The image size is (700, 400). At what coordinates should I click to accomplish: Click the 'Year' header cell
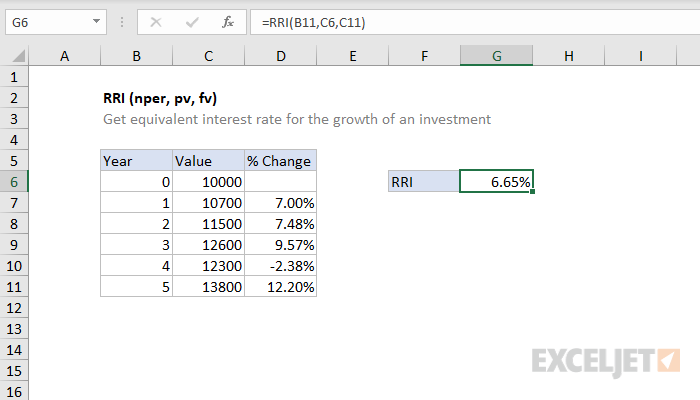(137, 161)
